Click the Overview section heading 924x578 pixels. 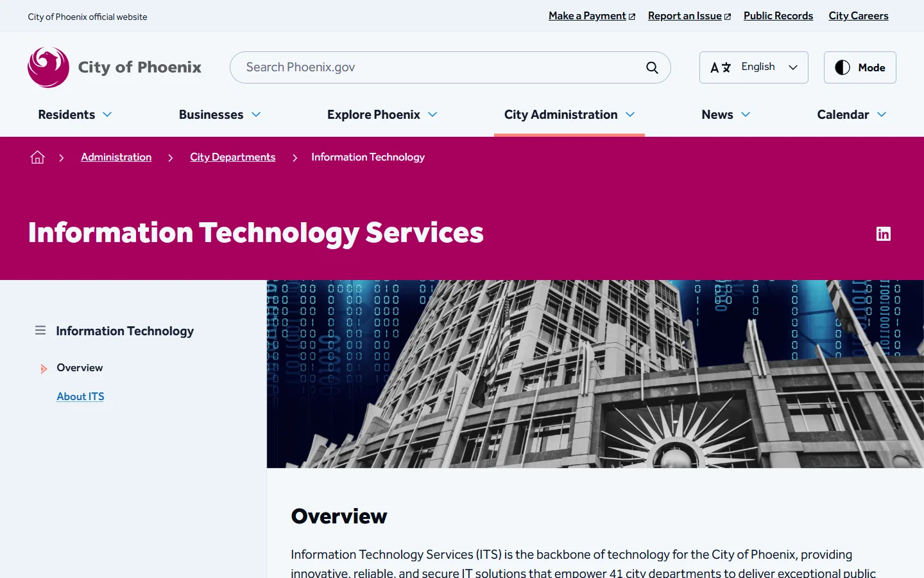click(x=339, y=516)
